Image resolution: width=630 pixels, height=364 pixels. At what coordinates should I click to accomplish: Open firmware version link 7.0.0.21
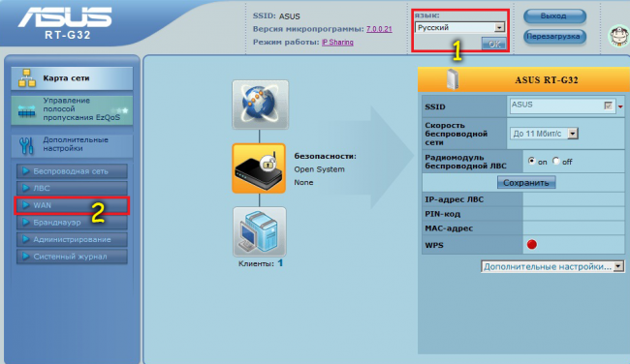[x=379, y=29]
